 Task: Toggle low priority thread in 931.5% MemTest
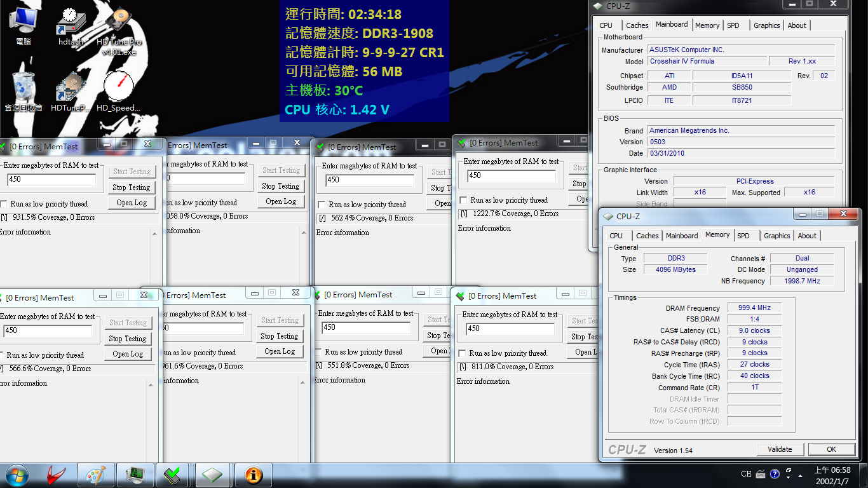click(4, 204)
